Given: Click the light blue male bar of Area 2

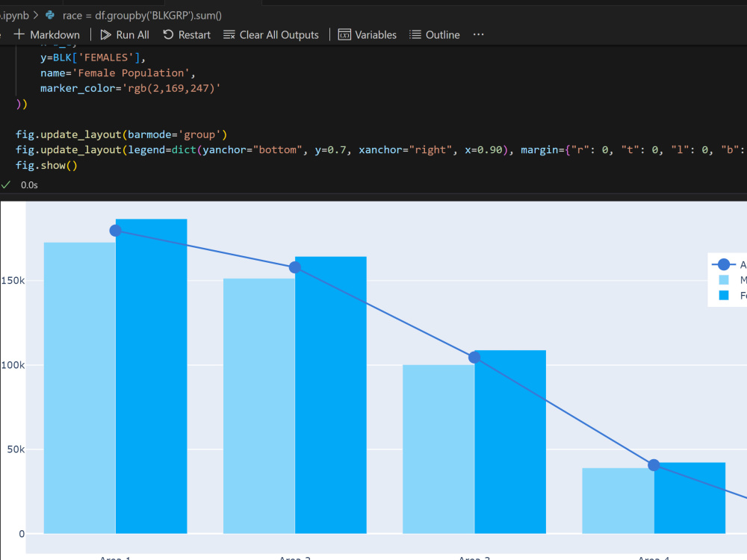Looking at the screenshot, I should pyautogui.click(x=259, y=406).
